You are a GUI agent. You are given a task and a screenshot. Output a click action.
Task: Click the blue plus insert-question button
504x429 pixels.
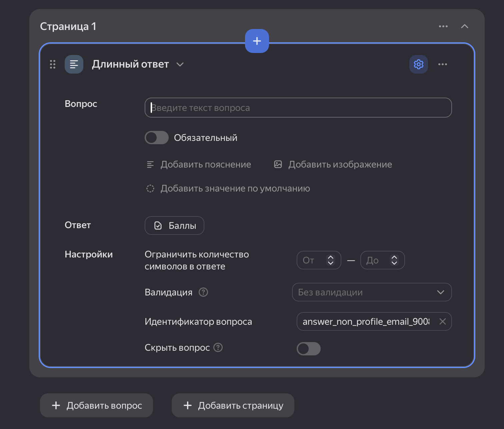tap(257, 41)
